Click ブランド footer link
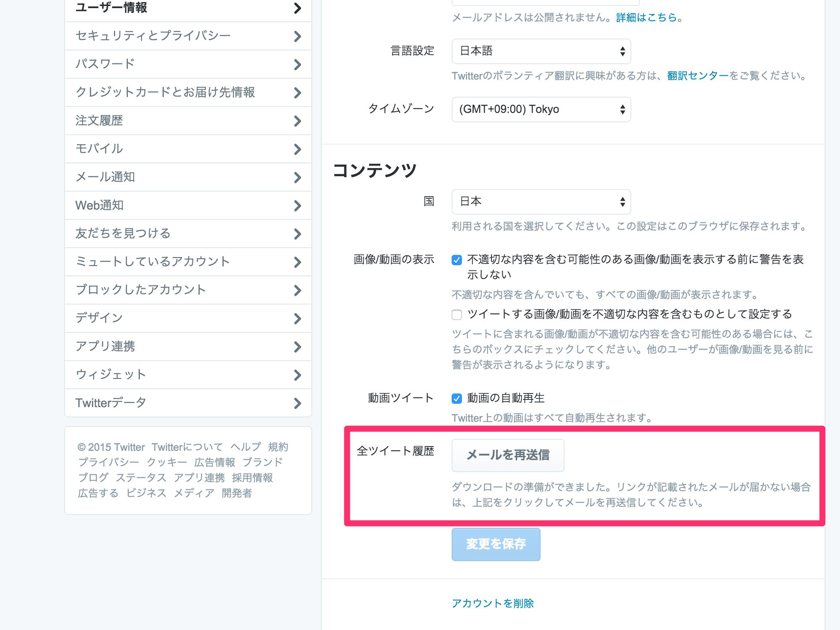The height and width of the screenshot is (630, 840). click(263, 462)
